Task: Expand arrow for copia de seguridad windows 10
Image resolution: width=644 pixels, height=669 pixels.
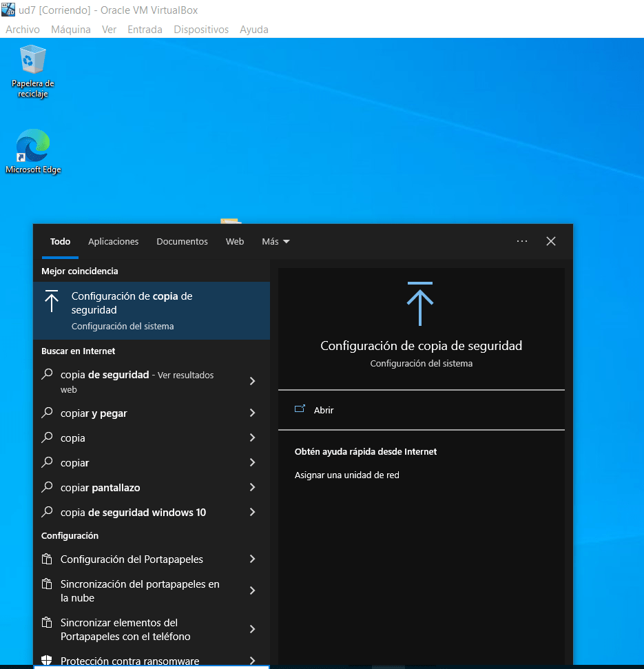Action: point(252,513)
